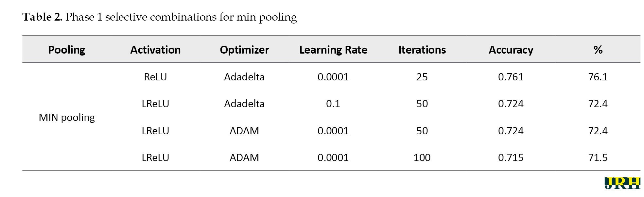Select the 100 iterations cell
The height and width of the screenshot is (197, 644).
[422, 157]
